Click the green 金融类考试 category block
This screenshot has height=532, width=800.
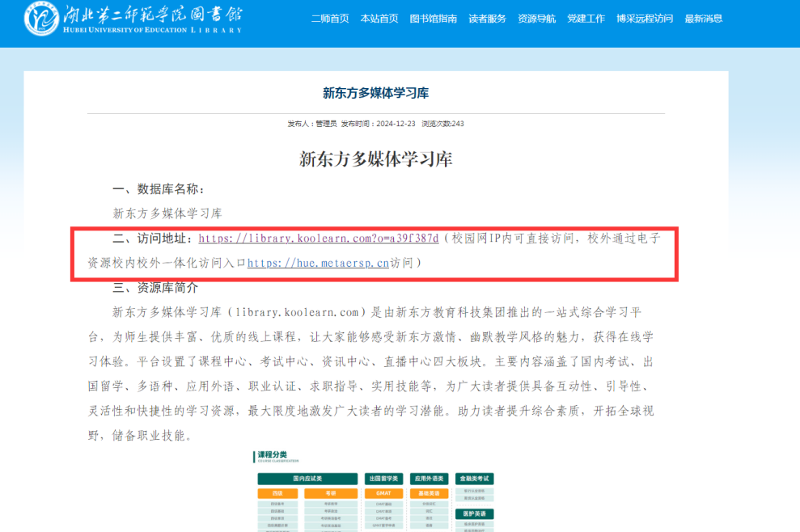[475, 479]
